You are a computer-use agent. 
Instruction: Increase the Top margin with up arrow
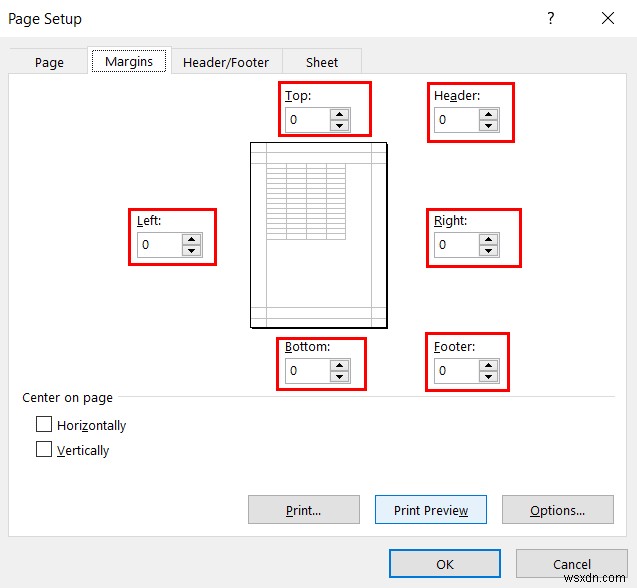[339, 114]
